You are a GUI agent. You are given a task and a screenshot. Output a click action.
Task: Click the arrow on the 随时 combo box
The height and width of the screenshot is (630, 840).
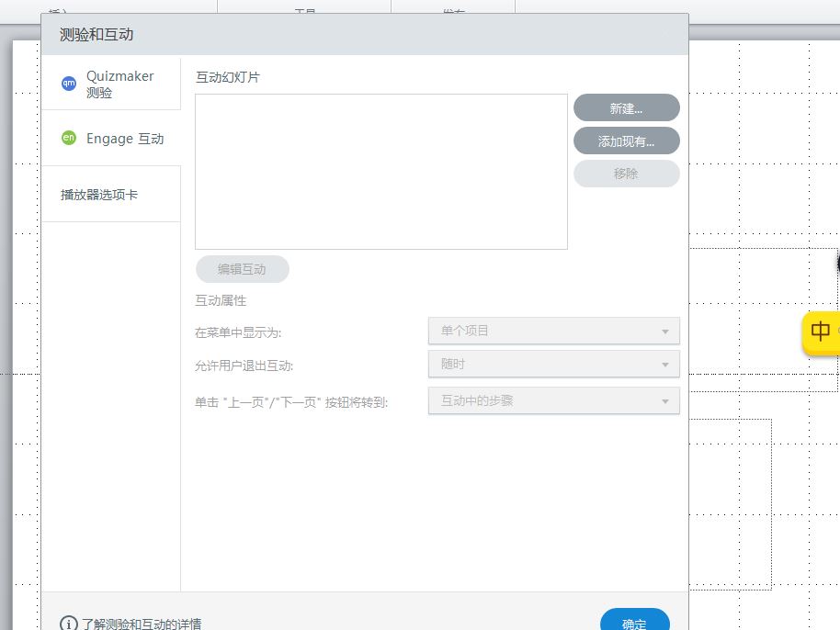665,365
